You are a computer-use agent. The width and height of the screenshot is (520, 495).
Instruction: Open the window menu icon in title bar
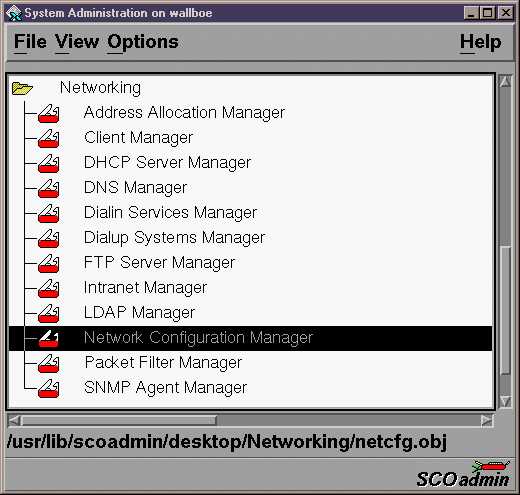pos(14,13)
